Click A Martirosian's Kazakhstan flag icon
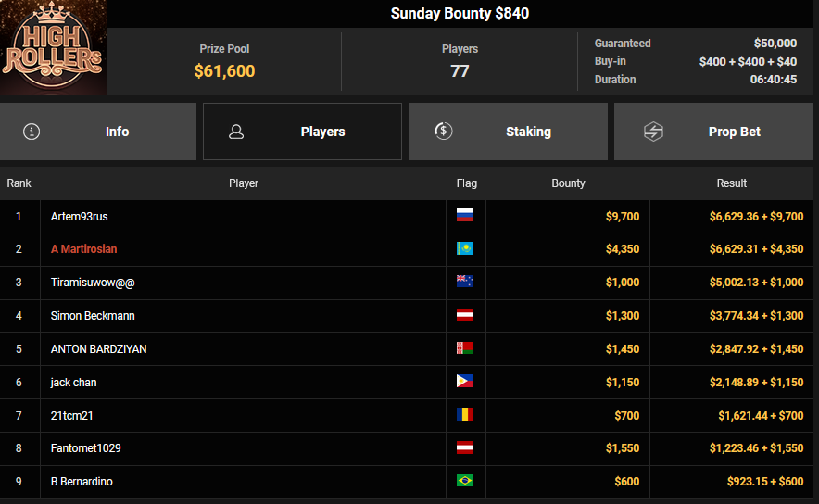 tap(465, 249)
